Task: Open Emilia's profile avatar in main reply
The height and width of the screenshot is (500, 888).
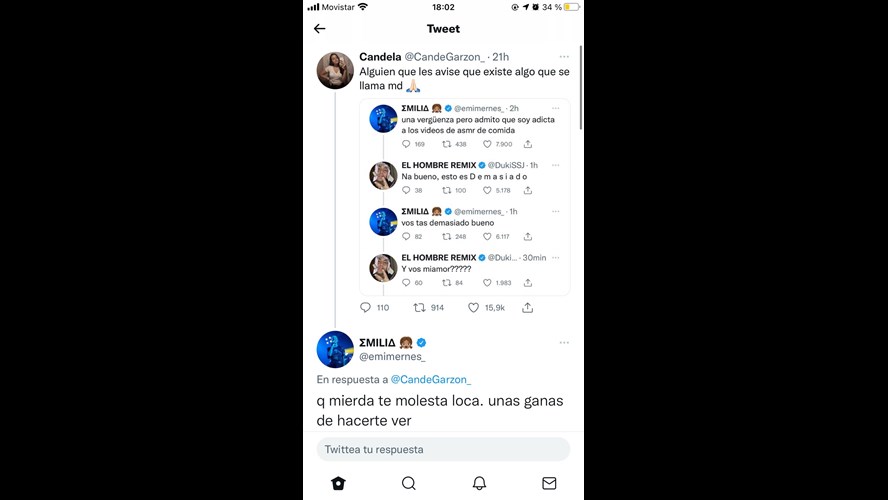Action: point(335,349)
